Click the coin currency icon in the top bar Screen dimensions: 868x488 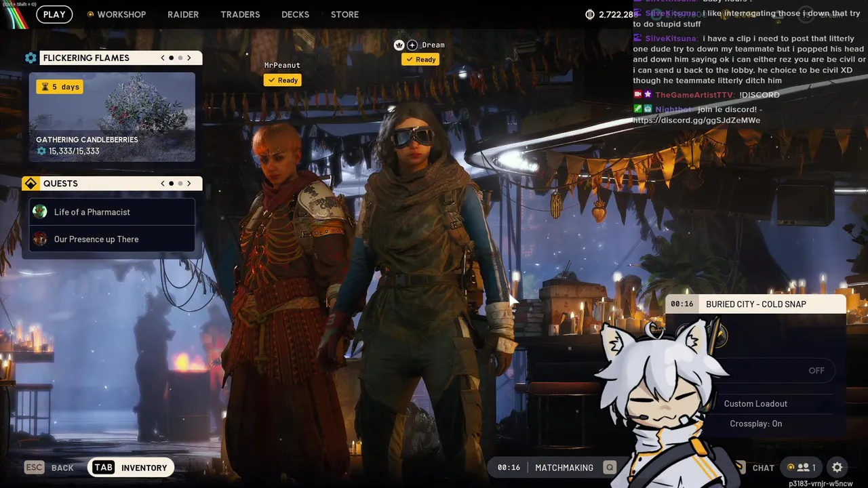pos(590,14)
